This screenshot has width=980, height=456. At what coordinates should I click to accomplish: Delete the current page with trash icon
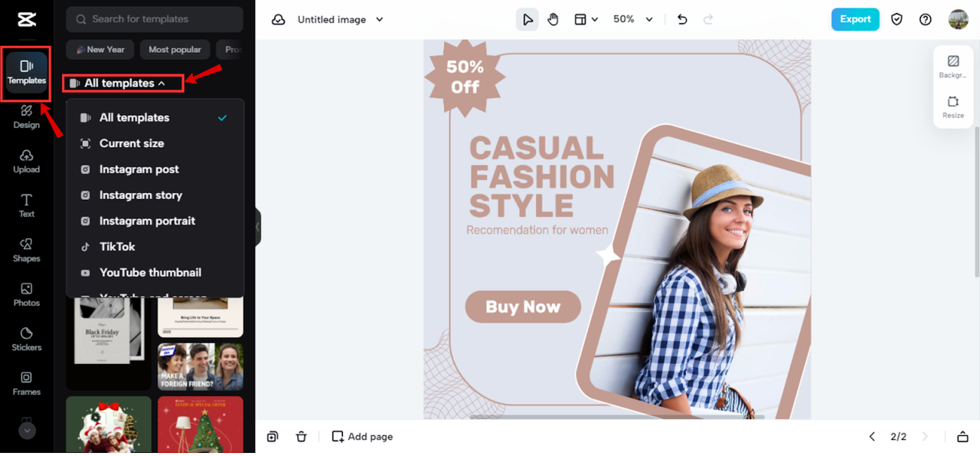pyautogui.click(x=302, y=437)
